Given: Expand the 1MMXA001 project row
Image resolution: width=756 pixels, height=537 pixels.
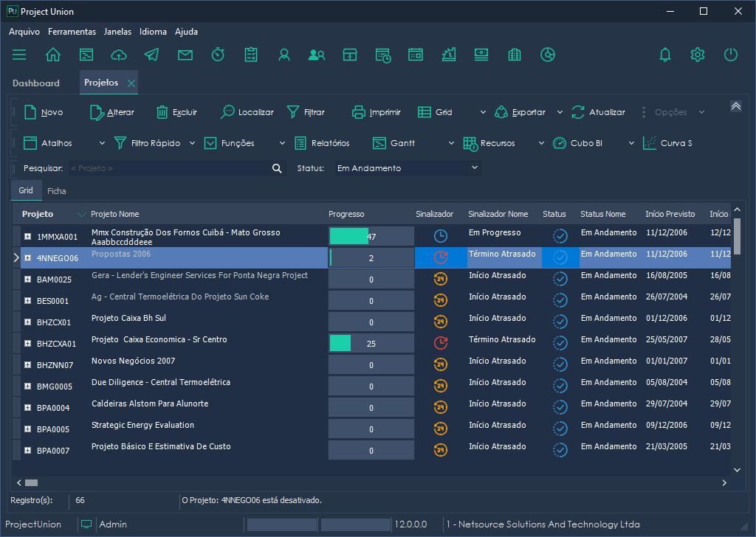Looking at the screenshot, I should (27, 237).
